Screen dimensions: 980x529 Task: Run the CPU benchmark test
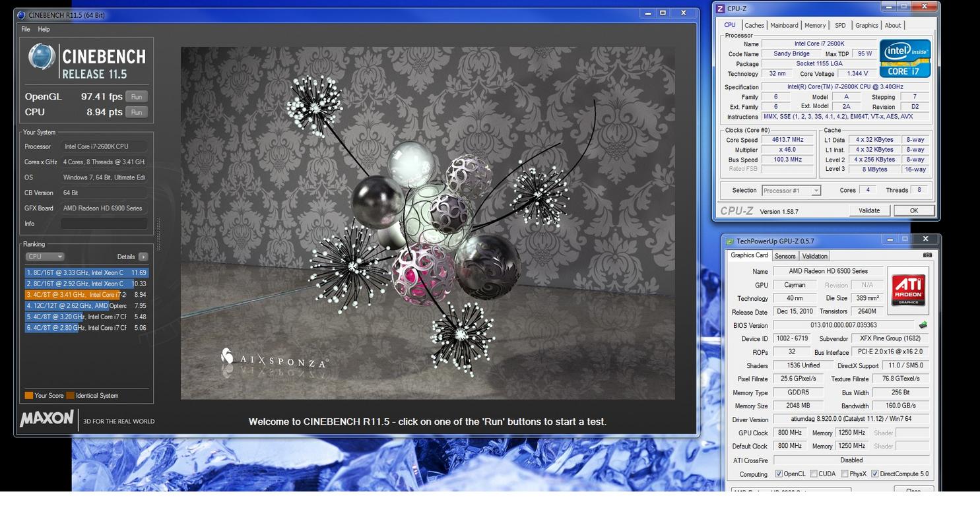point(136,112)
